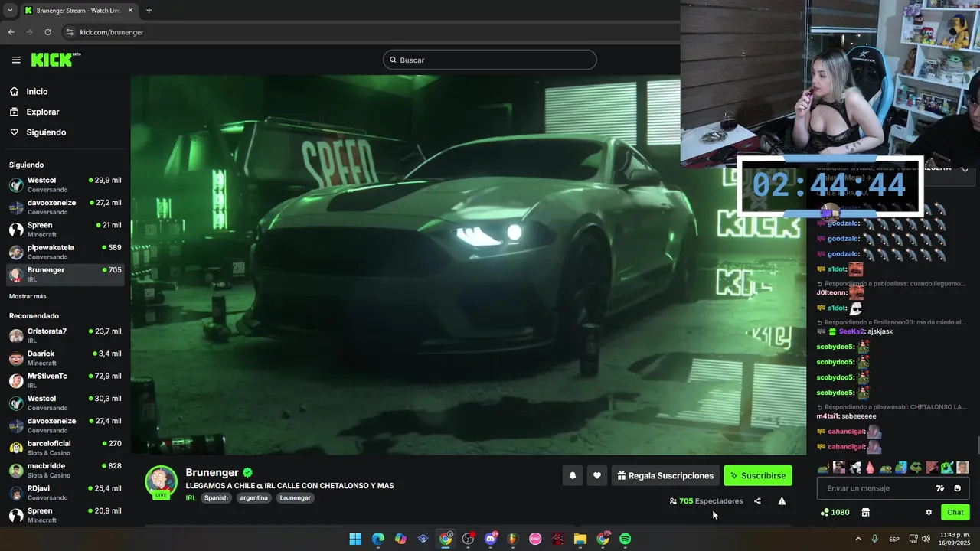Open recommended channel MrStivenTc

coord(65,380)
